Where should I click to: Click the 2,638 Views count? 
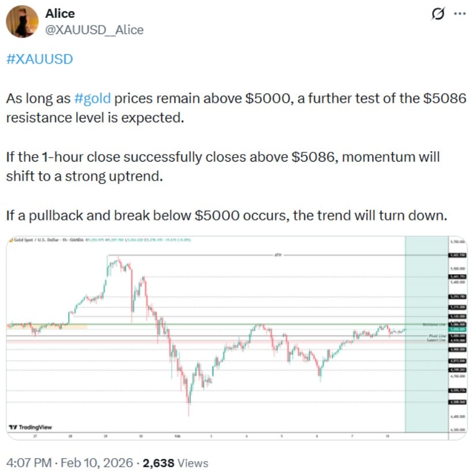coord(175,463)
